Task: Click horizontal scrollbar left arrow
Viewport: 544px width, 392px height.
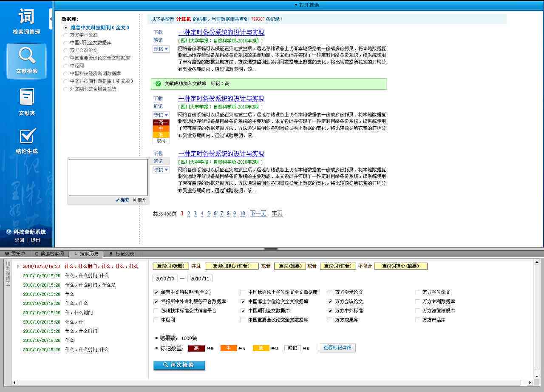Action: pyautogui.click(x=14, y=383)
